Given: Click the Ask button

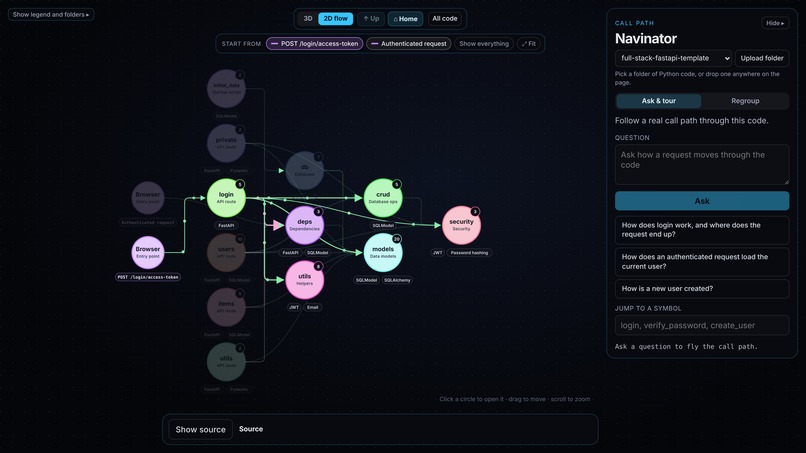Looking at the screenshot, I should click(702, 201).
